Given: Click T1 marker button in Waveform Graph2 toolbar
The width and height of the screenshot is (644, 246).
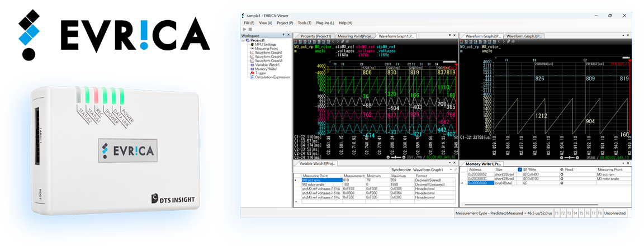Looking at the screenshot, I should [x=462, y=41].
